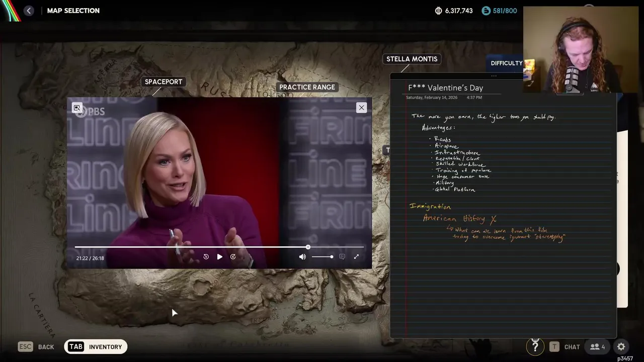Select the Stella Montis map location

(x=412, y=59)
